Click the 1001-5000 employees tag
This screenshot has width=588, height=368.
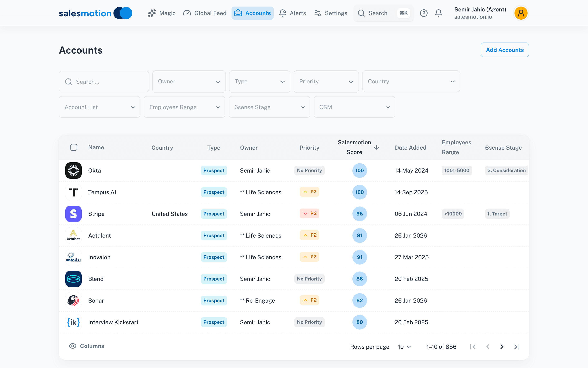click(457, 170)
